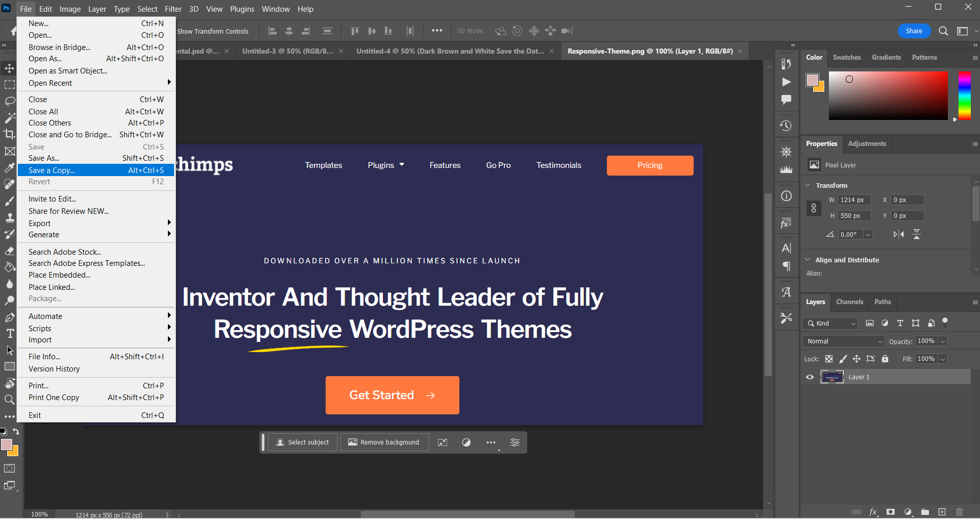Image resolution: width=980 pixels, height=519 pixels.
Task: Switch to the Channels tab
Action: point(849,302)
